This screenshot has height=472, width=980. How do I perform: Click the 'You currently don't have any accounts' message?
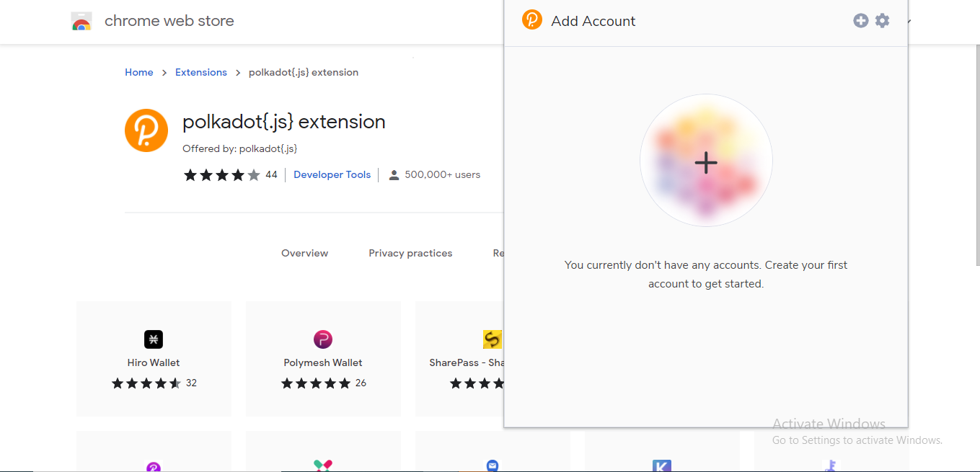(706, 275)
